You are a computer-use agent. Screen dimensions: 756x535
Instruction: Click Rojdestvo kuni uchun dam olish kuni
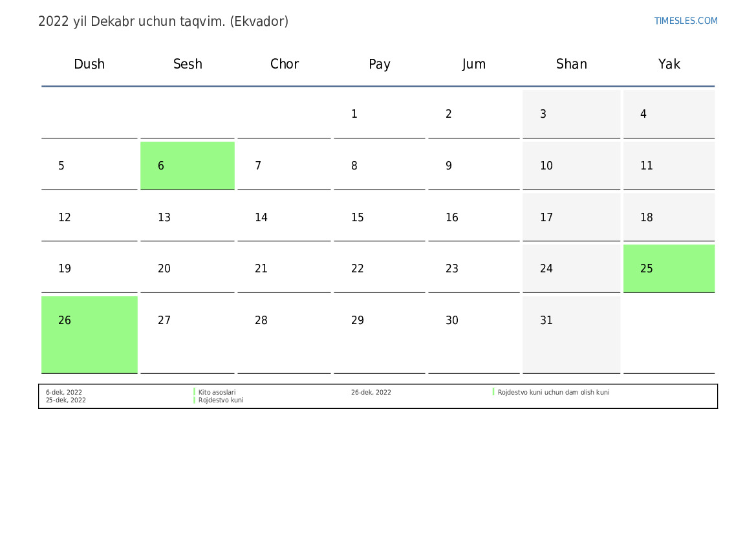553,392
